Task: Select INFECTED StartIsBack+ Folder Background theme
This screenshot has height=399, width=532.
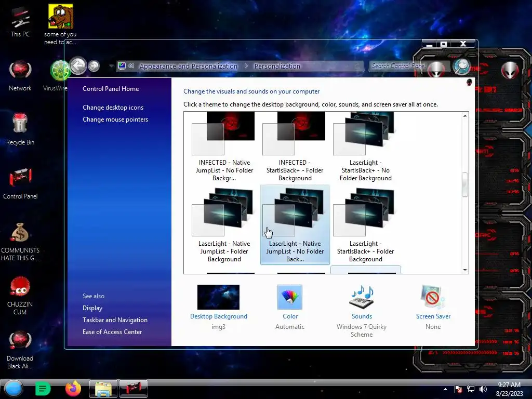Action: point(295,147)
